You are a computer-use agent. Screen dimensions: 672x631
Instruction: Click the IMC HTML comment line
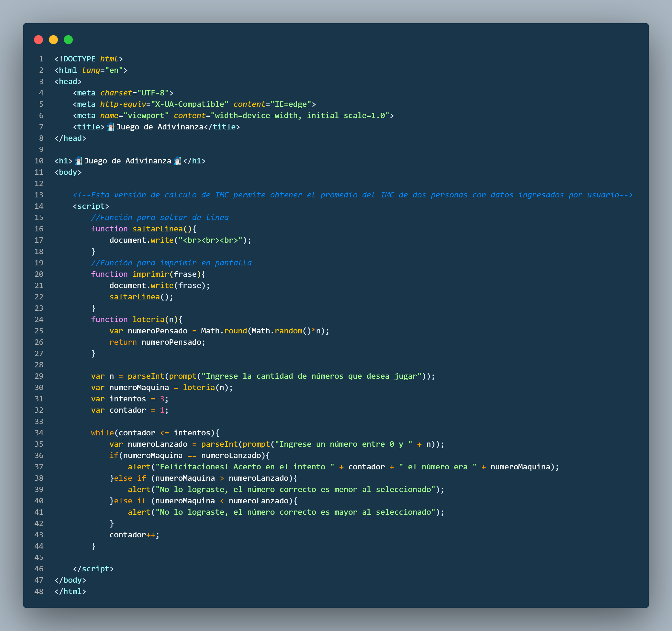point(353,195)
